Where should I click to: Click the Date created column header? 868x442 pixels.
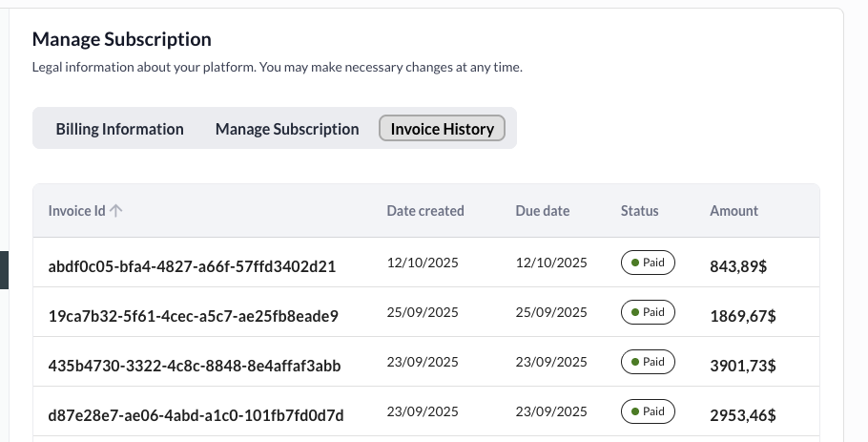425,211
